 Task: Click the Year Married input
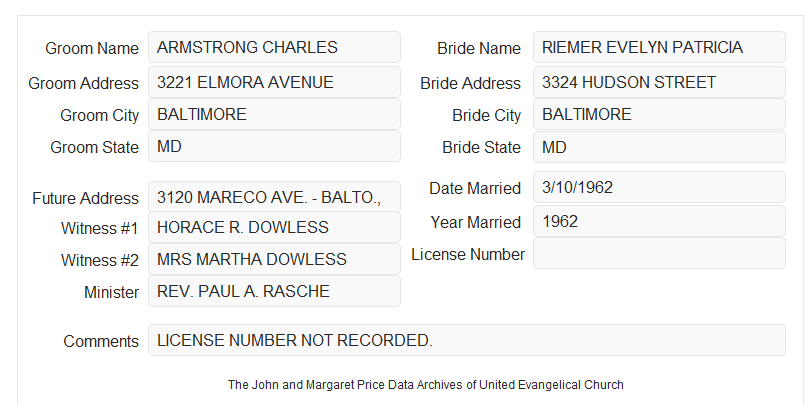pyautogui.click(x=659, y=221)
